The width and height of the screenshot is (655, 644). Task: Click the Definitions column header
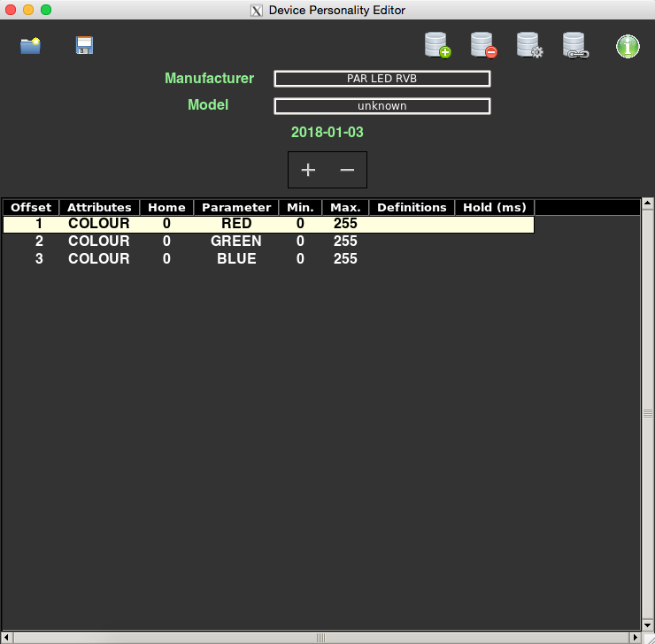412,208
